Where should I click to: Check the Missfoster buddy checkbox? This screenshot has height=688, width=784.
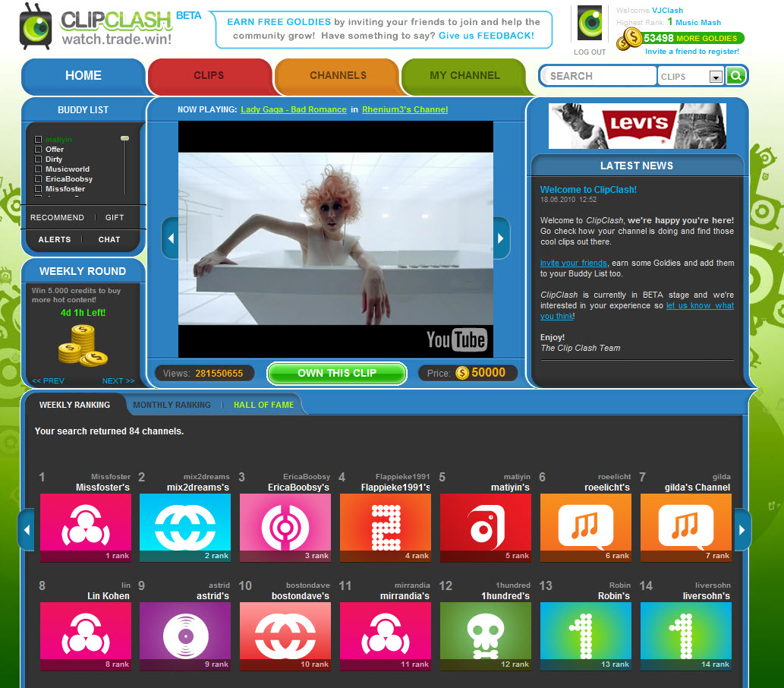pos(37,189)
